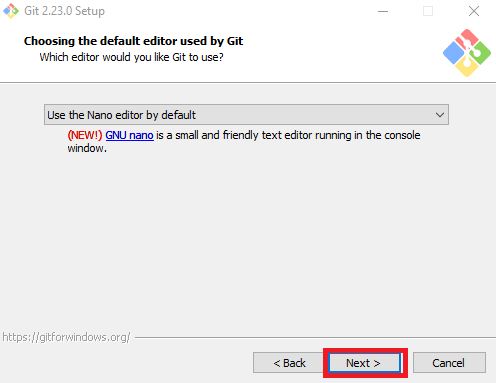Cancel the Git setup
Image resolution: width=496 pixels, height=383 pixels.
449,363
